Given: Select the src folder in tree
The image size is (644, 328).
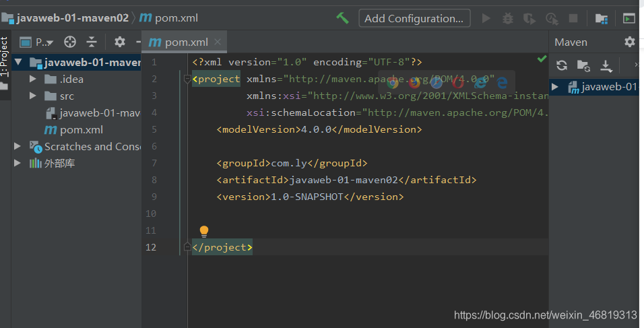Looking at the screenshot, I should [59, 96].
